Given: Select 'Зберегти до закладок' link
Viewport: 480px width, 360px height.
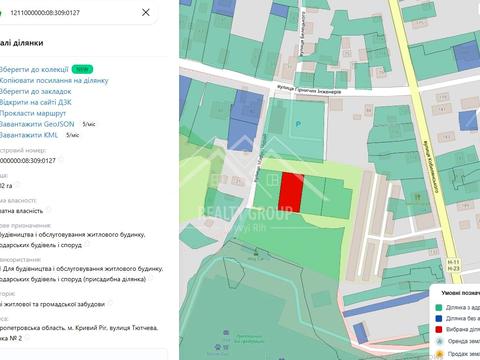Looking at the screenshot, I should 35,91.
